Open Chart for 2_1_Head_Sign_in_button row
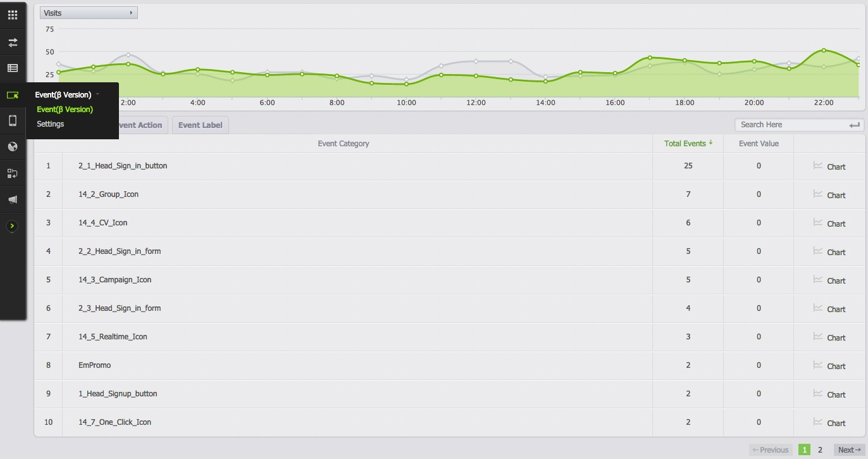This screenshot has width=868, height=459. pos(829,167)
